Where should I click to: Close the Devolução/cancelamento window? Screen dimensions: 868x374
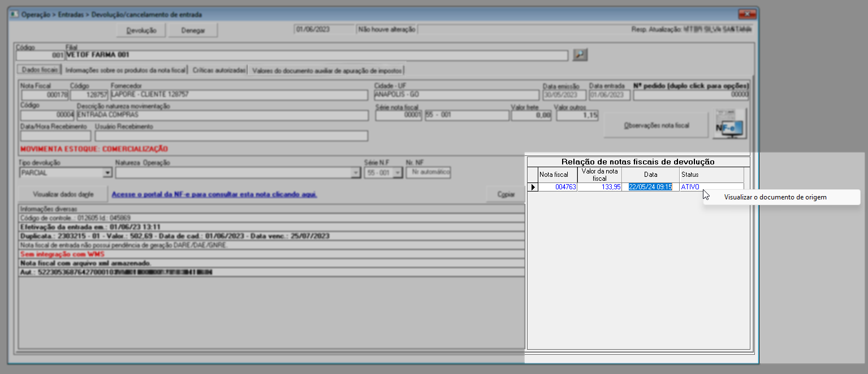coord(747,14)
